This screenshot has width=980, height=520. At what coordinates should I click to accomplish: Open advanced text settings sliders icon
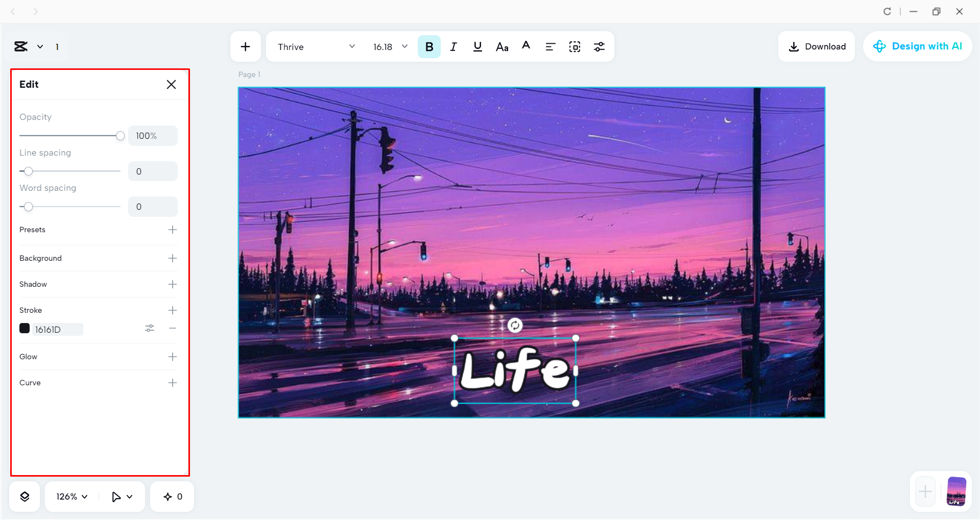[599, 46]
